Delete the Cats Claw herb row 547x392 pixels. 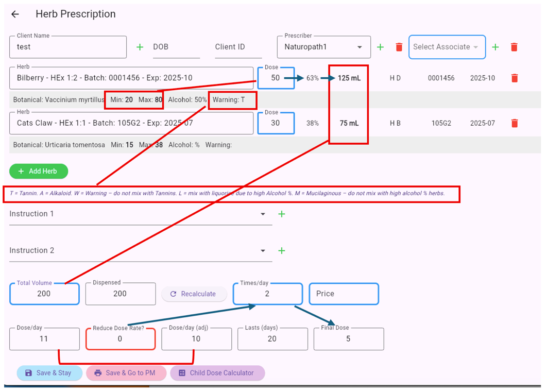[x=515, y=123]
